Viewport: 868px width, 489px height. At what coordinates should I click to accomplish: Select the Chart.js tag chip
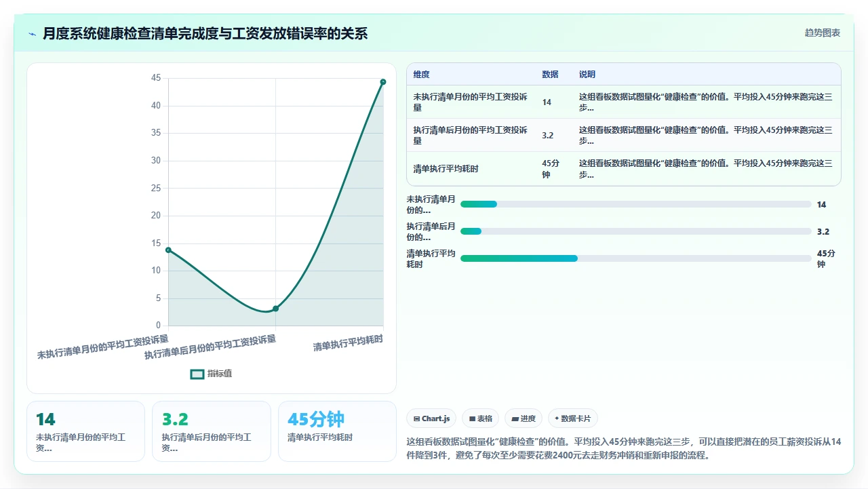[431, 418]
